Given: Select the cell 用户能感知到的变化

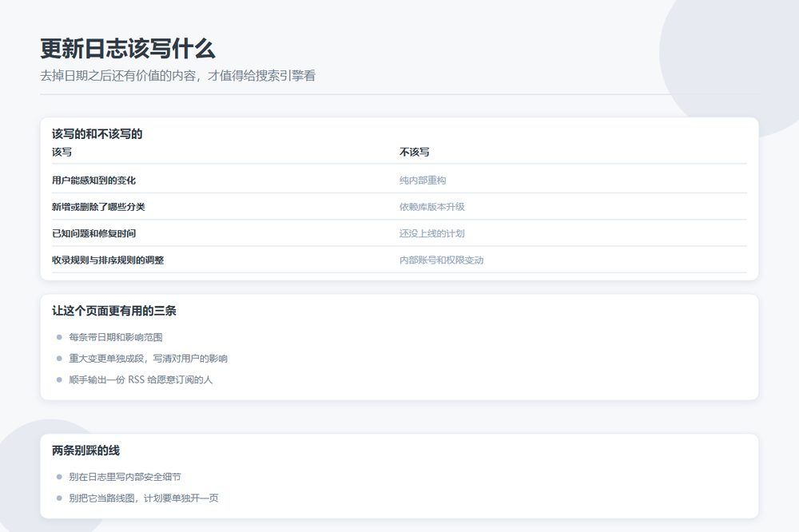Looking at the screenshot, I should (93, 181).
